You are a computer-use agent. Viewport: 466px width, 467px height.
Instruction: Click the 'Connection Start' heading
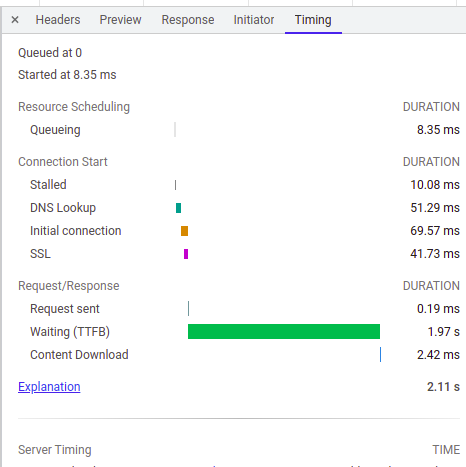point(63,162)
